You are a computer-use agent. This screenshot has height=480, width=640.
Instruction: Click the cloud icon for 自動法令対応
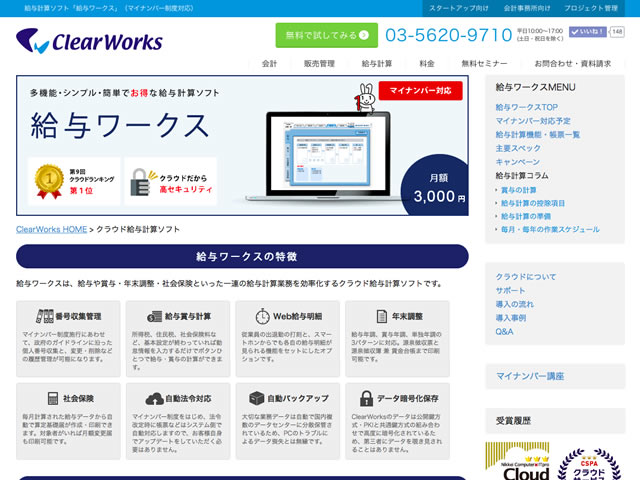[x=154, y=399]
